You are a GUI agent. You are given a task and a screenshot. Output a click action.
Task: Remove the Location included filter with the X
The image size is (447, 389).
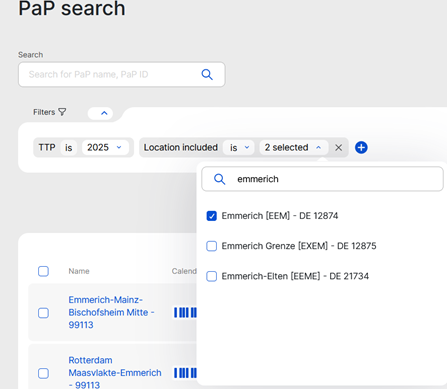338,147
